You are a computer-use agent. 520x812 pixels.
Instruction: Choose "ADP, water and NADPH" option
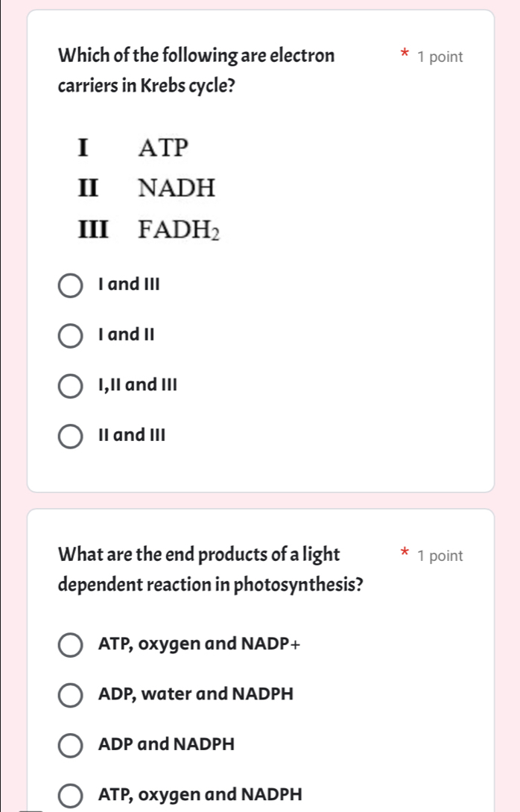195,694
